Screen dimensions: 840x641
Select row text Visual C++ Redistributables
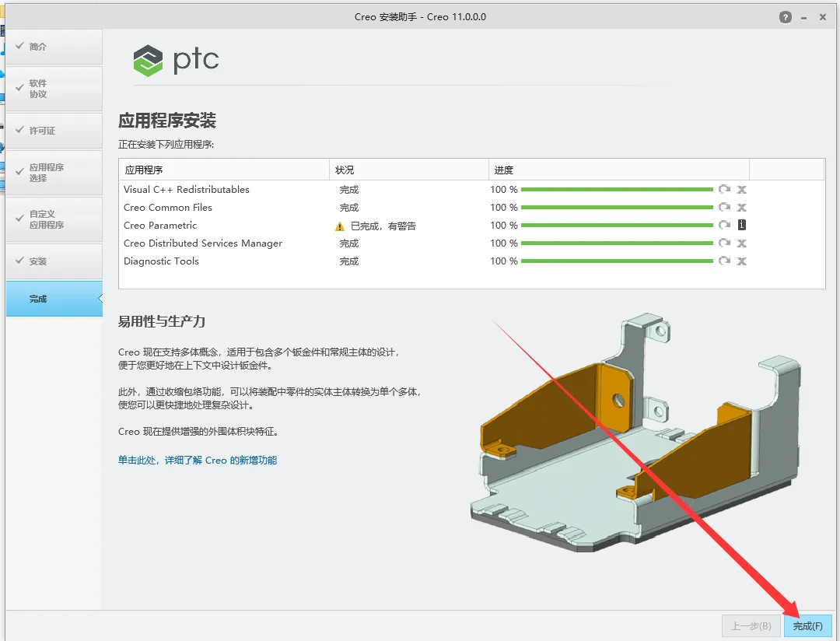(187, 189)
